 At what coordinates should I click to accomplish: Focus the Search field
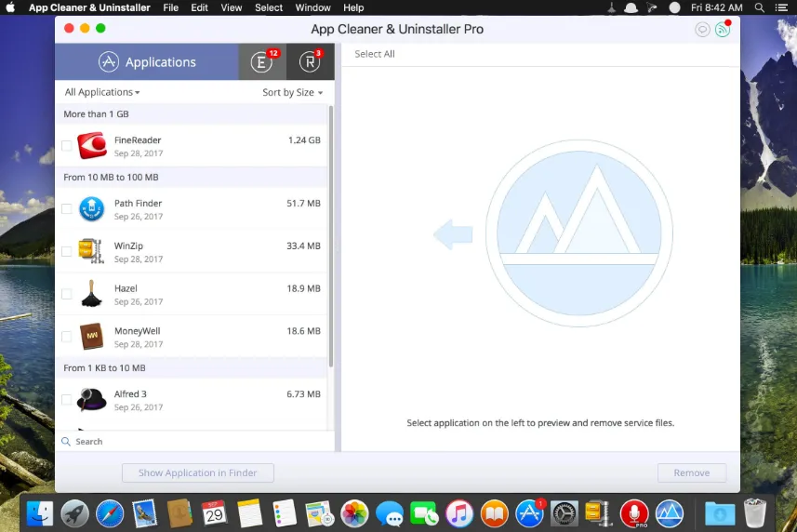(x=194, y=442)
